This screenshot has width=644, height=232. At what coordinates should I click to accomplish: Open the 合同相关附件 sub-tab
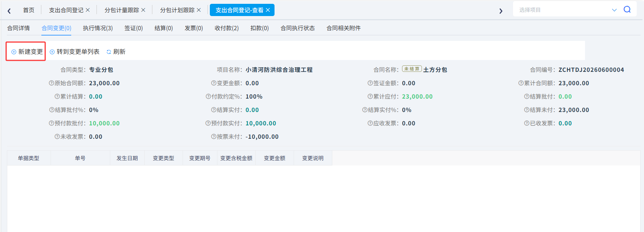coord(343,28)
